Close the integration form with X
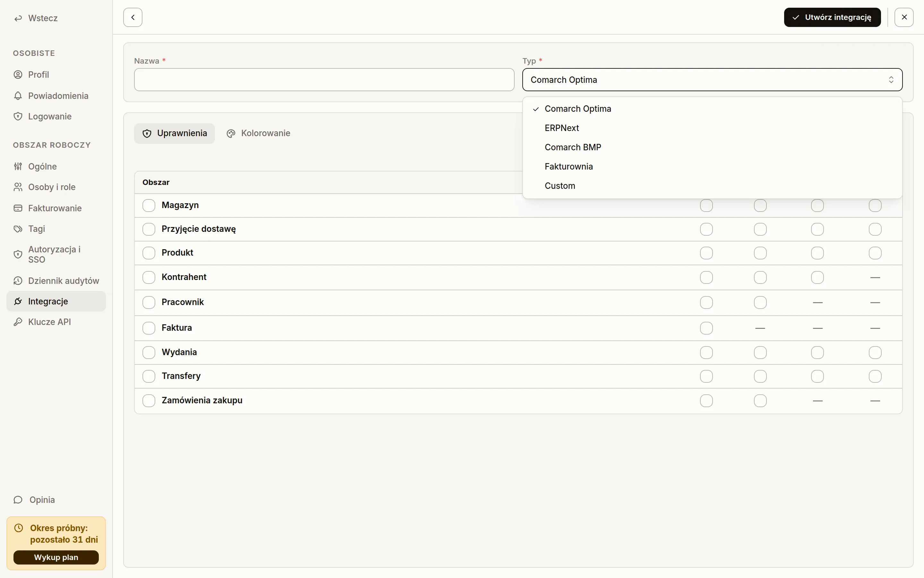This screenshot has width=924, height=578. 904,17
